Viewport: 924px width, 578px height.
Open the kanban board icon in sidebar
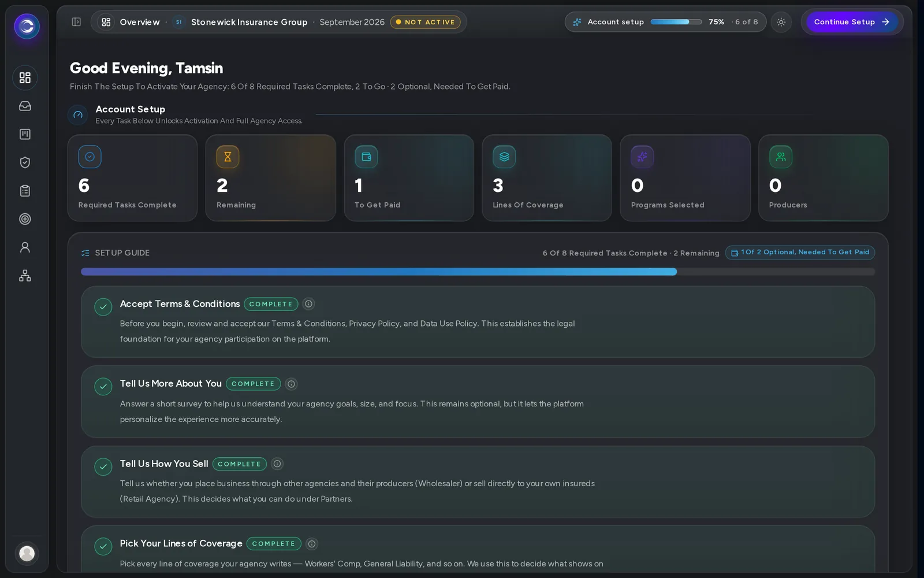pos(25,134)
